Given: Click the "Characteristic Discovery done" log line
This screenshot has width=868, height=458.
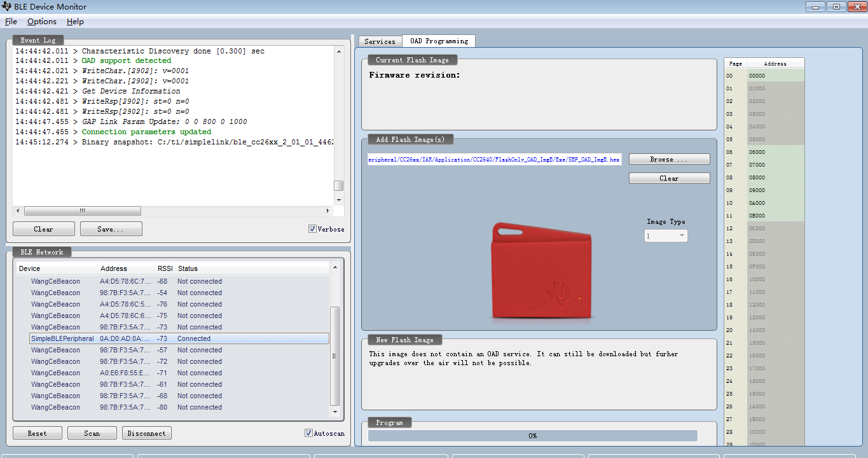Looking at the screenshot, I should point(140,51).
